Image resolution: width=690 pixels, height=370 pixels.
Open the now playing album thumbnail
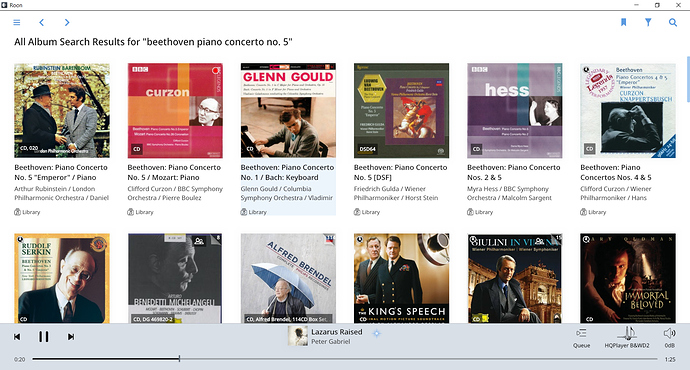(297, 336)
